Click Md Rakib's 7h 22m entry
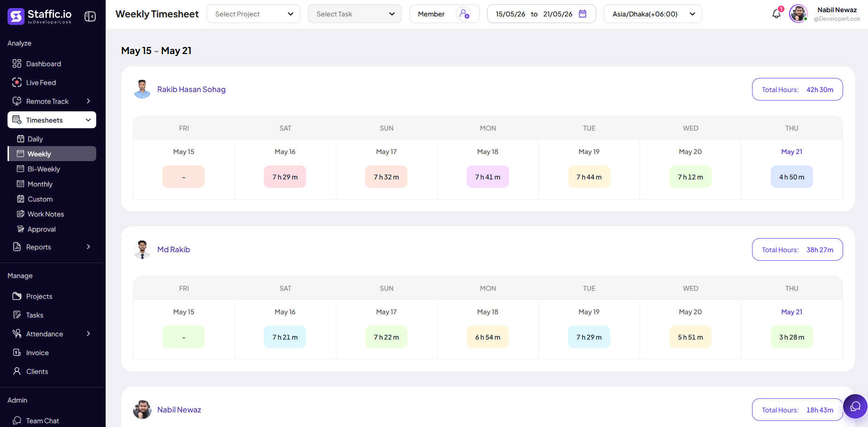 pyautogui.click(x=386, y=337)
